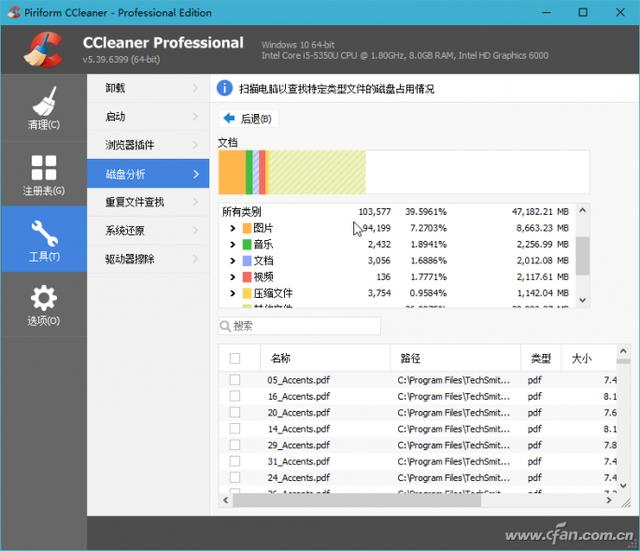Sort by the 名称 column header

325,358
